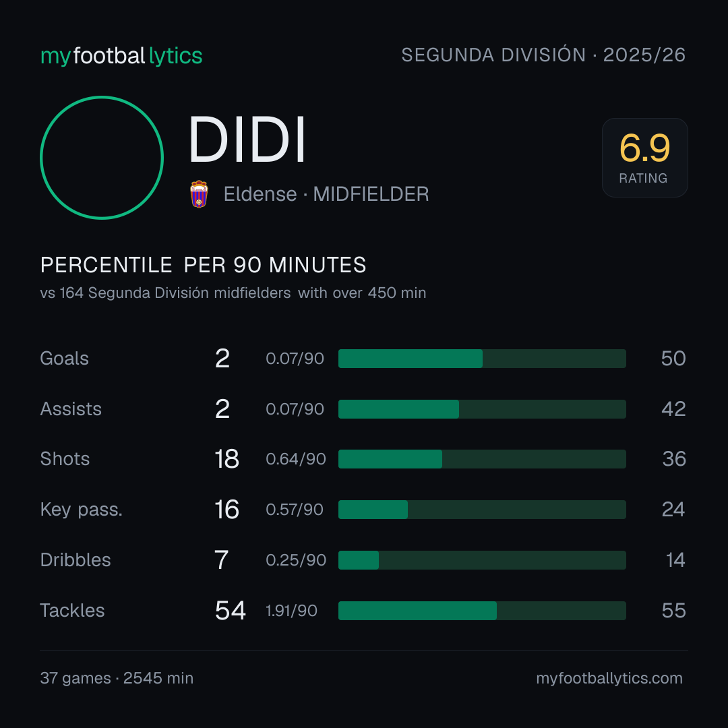Select the Eldense Midfielder team text
Viewport: 728px width, 728px height.
[326, 194]
